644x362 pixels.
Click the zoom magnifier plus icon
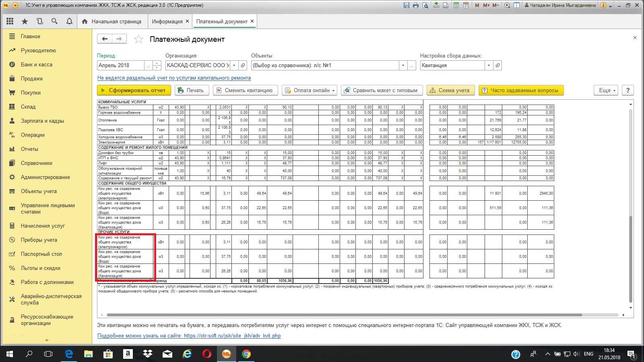(x=507, y=5)
